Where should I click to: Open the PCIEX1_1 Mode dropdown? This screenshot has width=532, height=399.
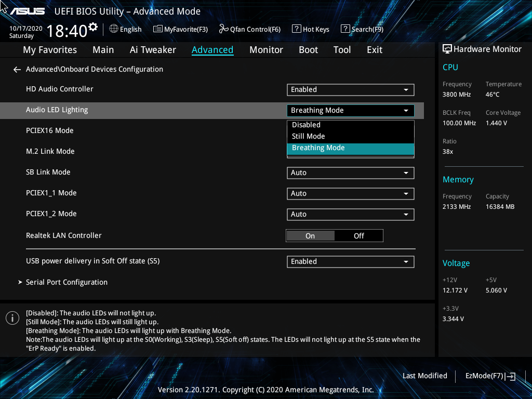point(351,193)
